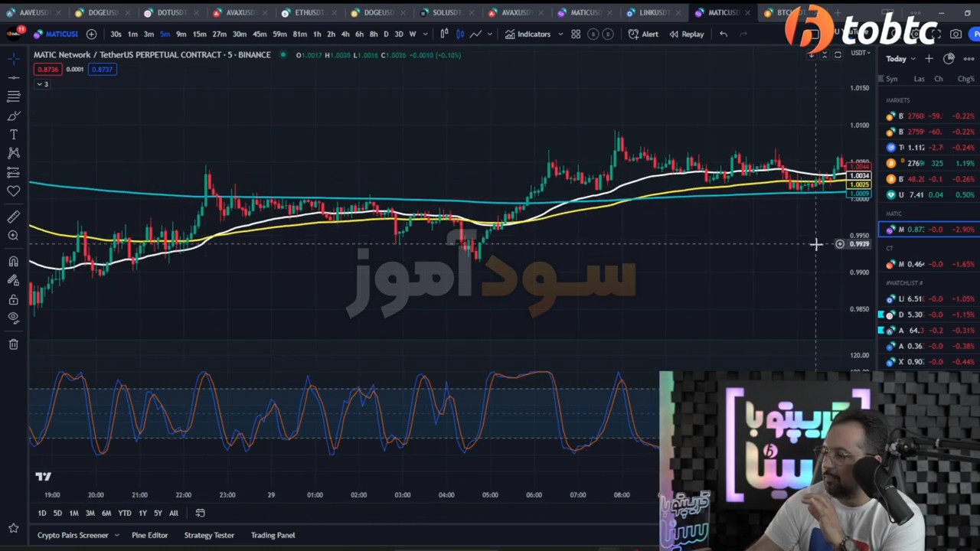The height and width of the screenshot is (551, 980).
Task: Click the redo arrow
Action: 743,34
